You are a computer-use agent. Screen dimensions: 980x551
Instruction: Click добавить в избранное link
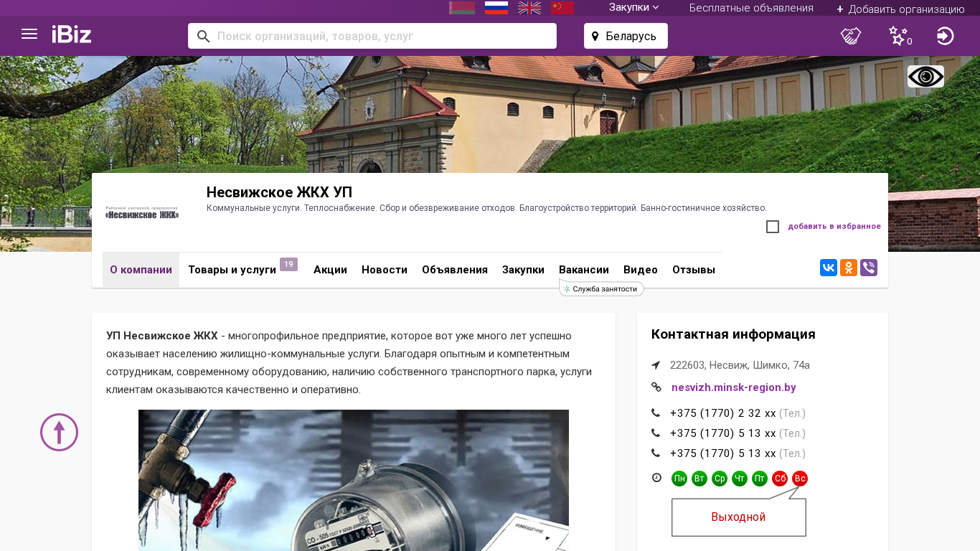click(x=834, y=227)
